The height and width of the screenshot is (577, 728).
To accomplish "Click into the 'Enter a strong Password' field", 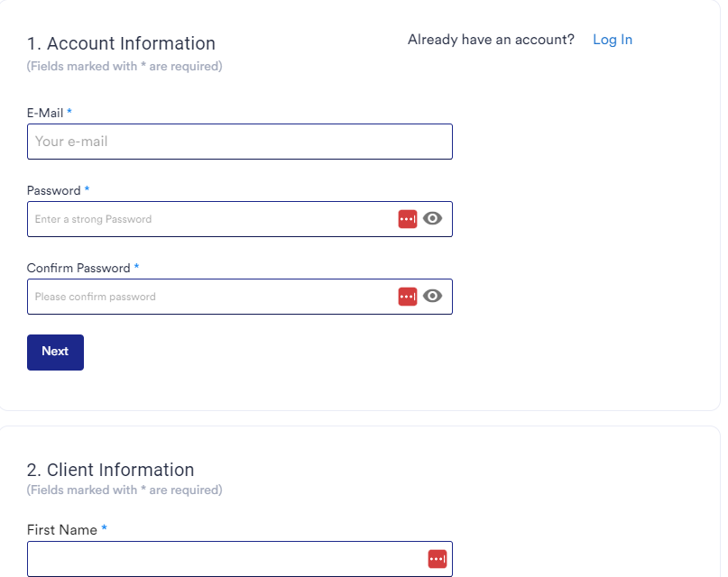I will click(240, 219).
